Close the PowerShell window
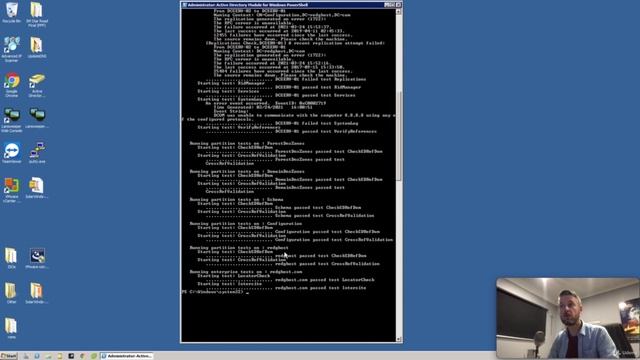 (x=398, y=5)
